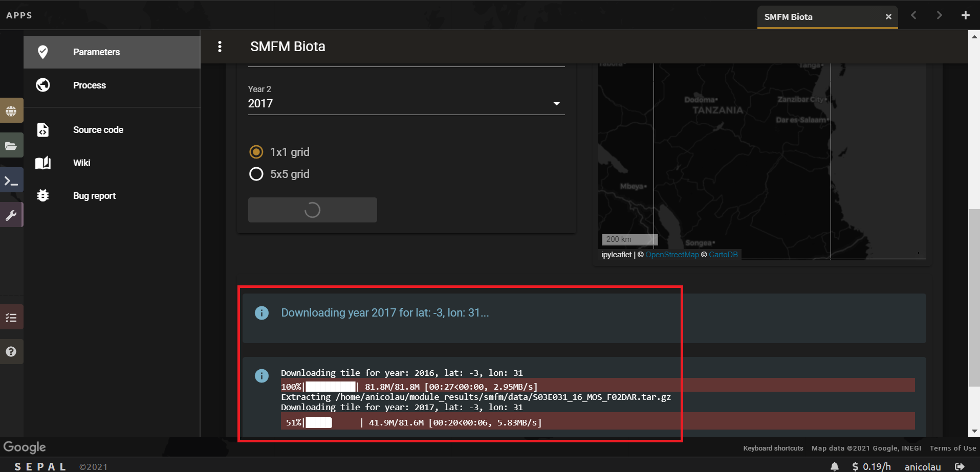Click 'Downloading year 2017' message text
This screenshot has width=980, height=472.
[385, 312]
